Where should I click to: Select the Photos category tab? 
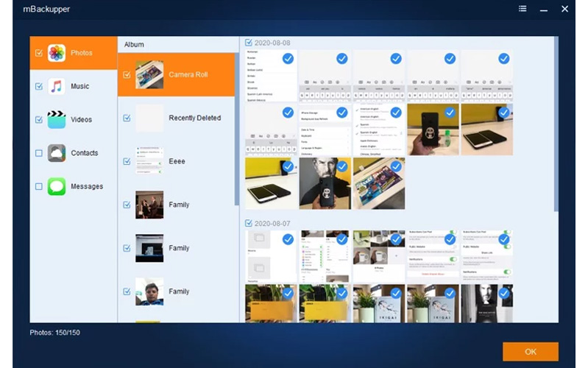[74, 53]
